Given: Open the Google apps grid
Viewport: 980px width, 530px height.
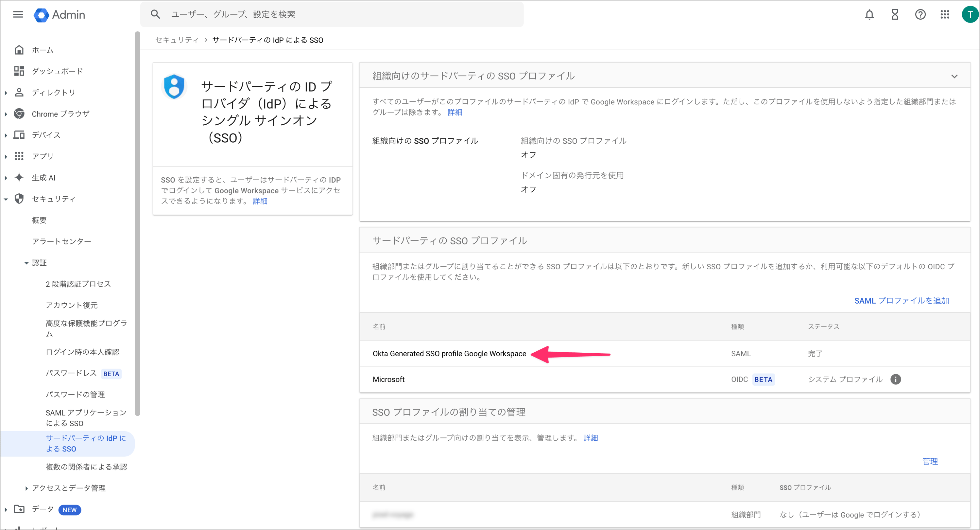Looking at the screenshot, I should 945,14.
